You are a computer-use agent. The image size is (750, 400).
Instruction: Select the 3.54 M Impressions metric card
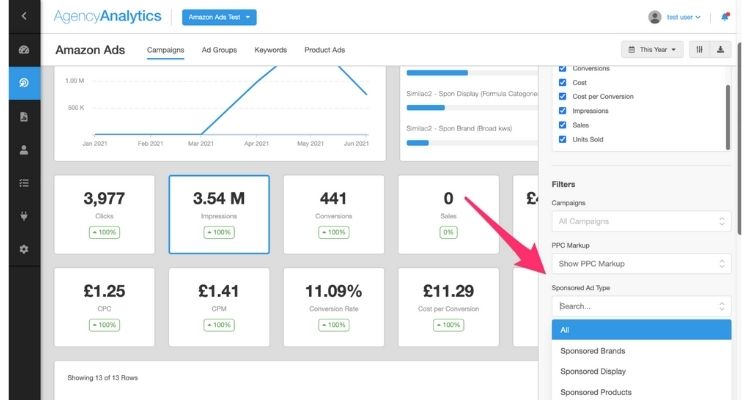219,214
